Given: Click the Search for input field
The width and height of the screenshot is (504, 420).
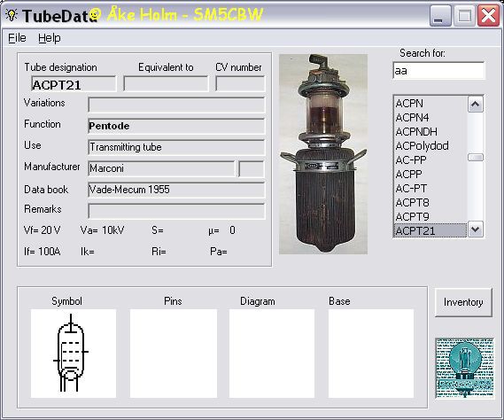Looking at the screenshot, I should [x=438, y=70].
